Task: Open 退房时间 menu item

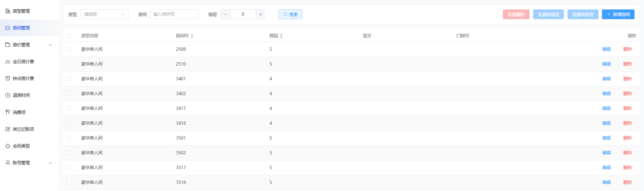Action: (x=29, y=95)
